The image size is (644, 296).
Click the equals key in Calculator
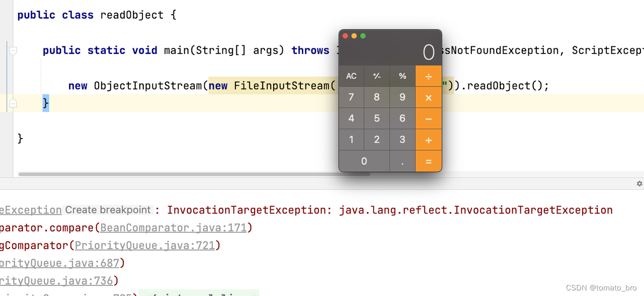(429, 161)
